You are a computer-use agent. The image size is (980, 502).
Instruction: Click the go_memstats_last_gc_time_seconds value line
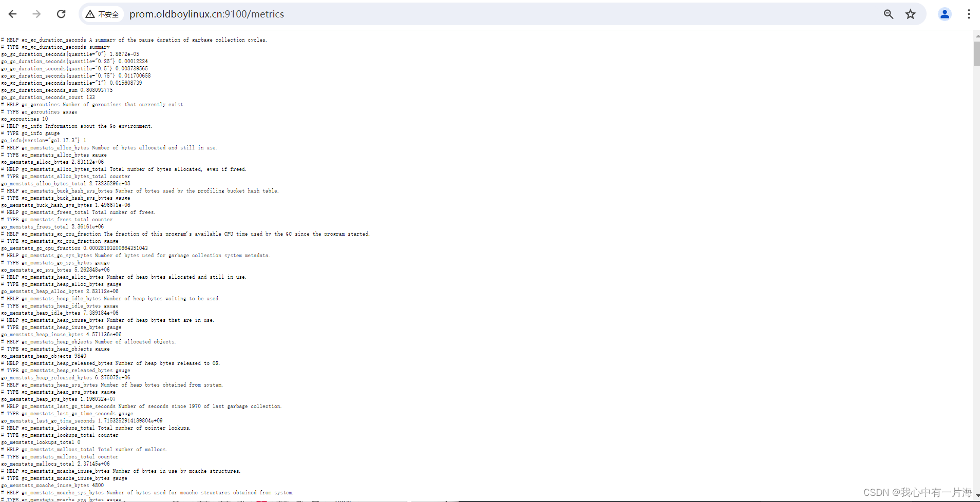click(x=82, y=420)
